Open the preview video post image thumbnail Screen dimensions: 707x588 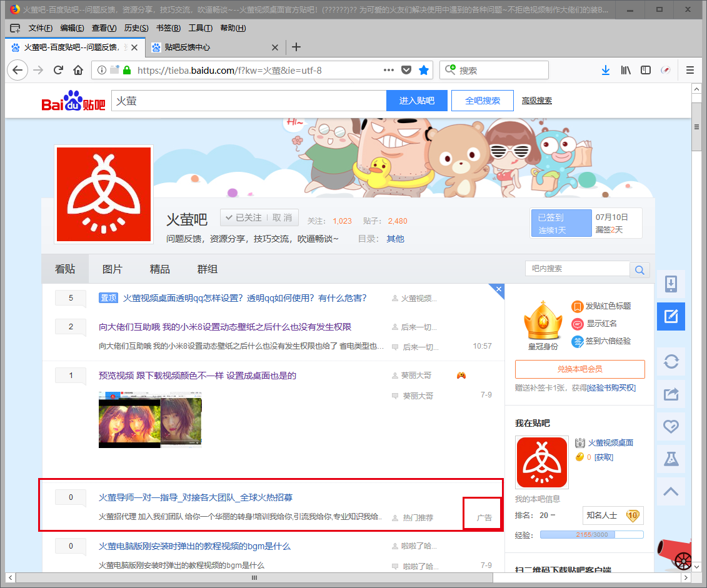coord(150,419)
